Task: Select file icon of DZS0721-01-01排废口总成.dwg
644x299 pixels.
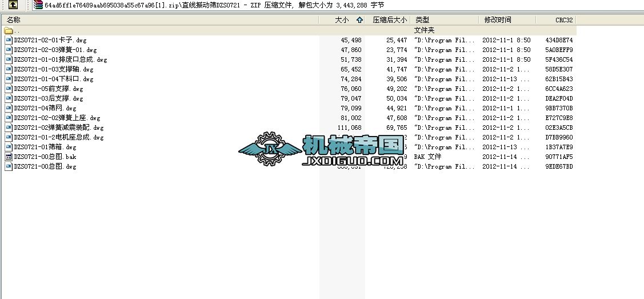Action: pyautogui.click(x=9, y=59)
